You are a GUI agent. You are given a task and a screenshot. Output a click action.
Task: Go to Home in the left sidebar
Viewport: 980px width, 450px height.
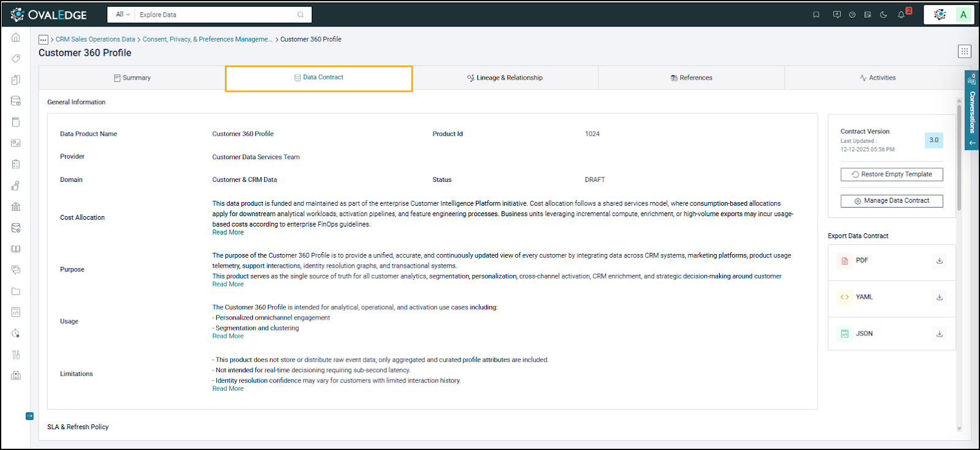(16, 37)
